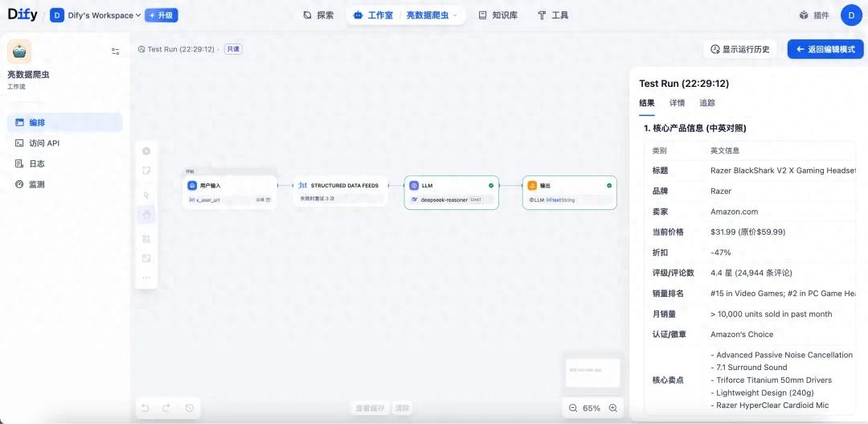The width and height of the screenshot is (868, 424).
Task: Click the add note icon in canvas toolbar
Action: [x=147, y=171]
